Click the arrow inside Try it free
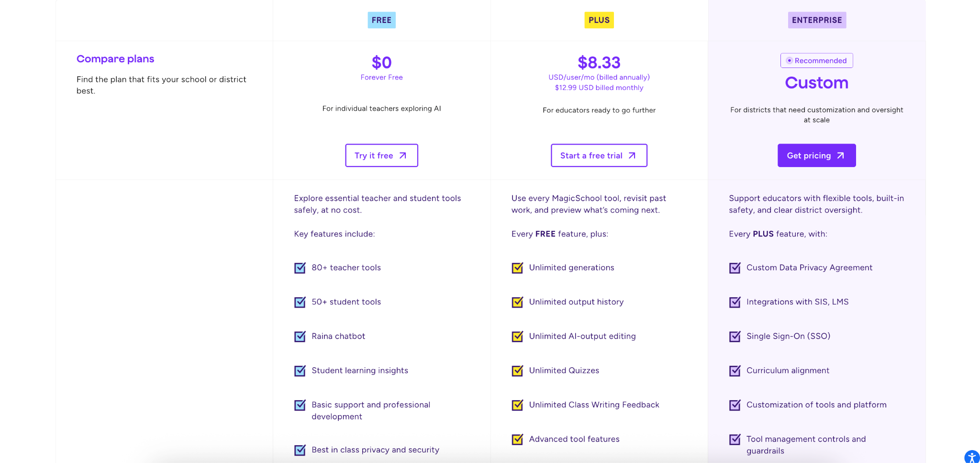980x463 pixels. tap(402, 155)
